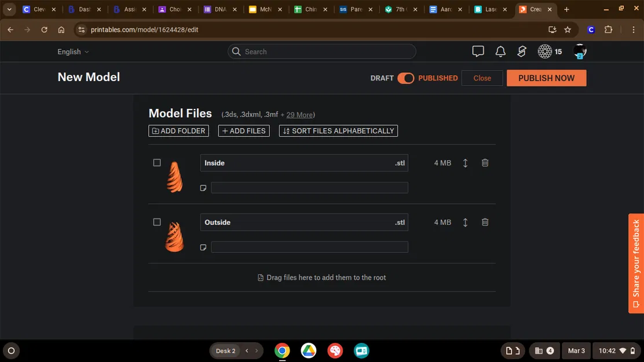Click the search magnifier icon

(236, 52)
